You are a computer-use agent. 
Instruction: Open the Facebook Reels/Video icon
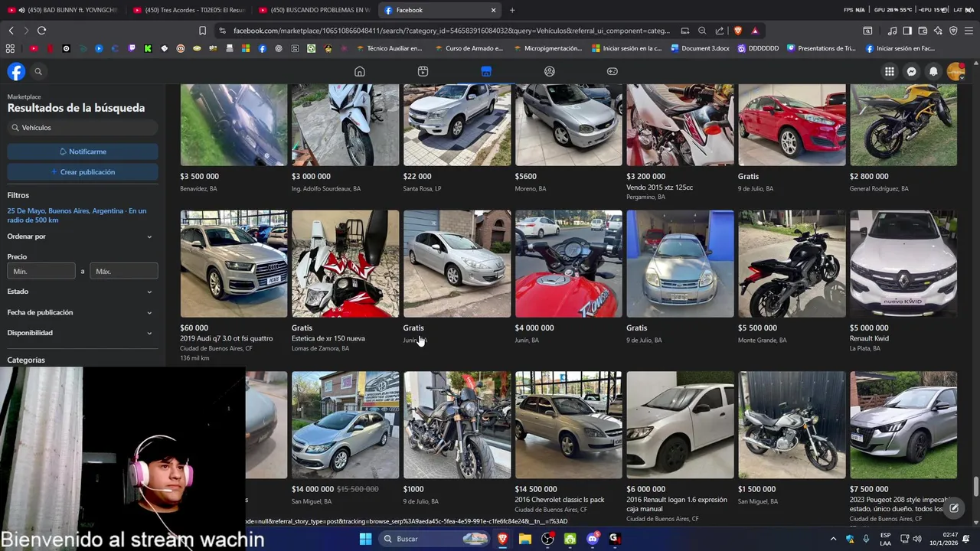point(423,71)
